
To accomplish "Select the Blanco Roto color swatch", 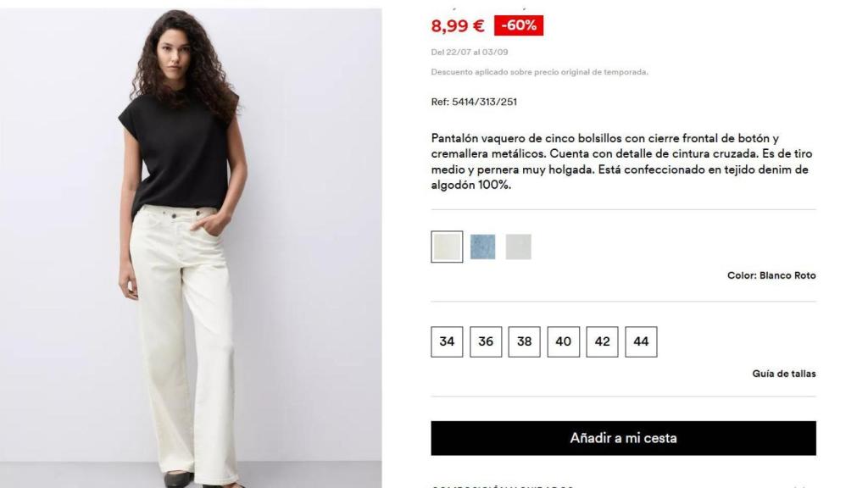I will [x=447, y=247].
